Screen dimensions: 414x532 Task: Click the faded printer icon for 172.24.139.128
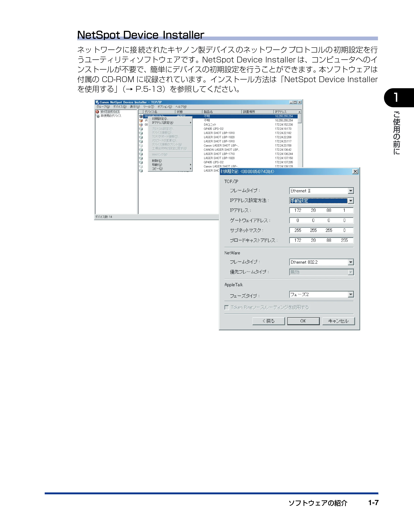(141, 166)
